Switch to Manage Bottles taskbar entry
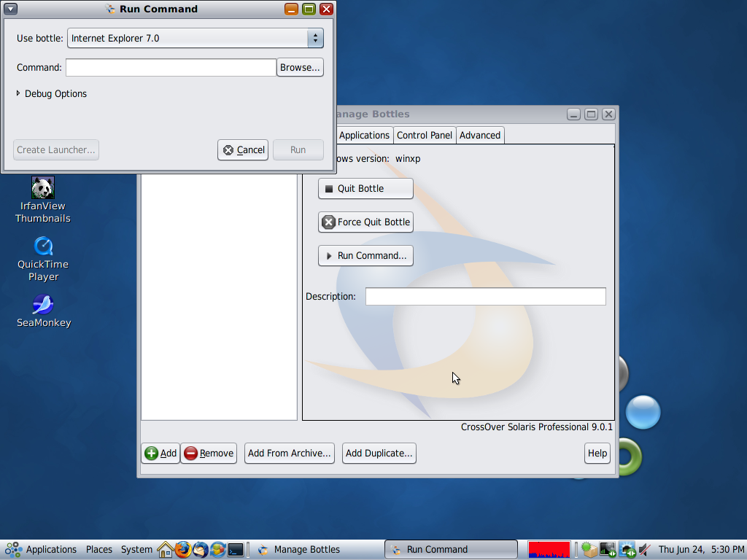Viewport: 747px width, 560px height. (x=317, y=550)
